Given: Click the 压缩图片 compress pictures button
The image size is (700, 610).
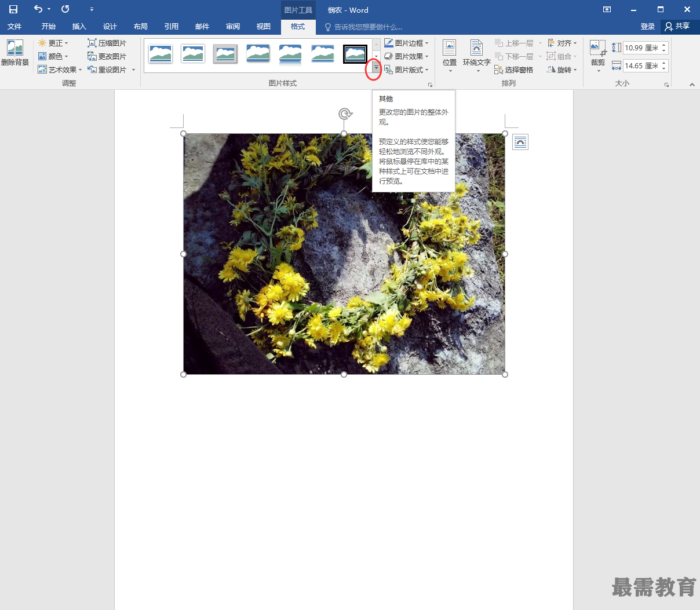Looking at the screenshot, I should pyautogui.click(x=107, y=43).
